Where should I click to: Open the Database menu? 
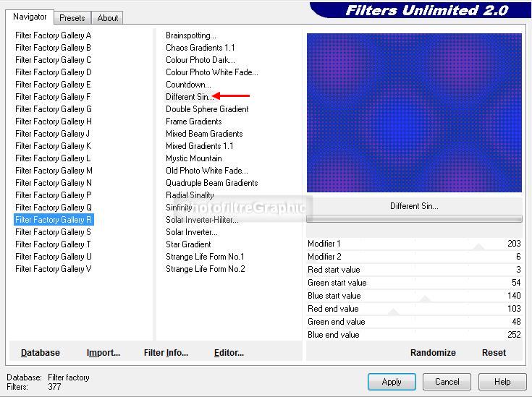[41, 353]
